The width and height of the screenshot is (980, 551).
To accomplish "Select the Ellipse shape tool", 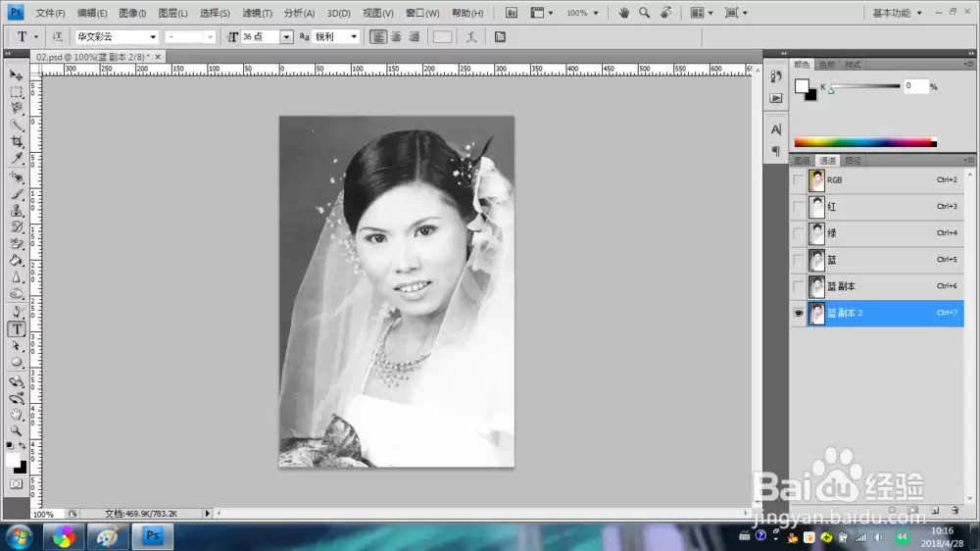I will [17, 363].
